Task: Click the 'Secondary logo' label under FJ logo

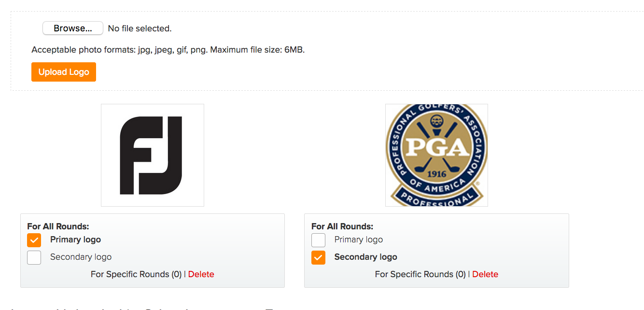Action: click(x=81, y=257)
